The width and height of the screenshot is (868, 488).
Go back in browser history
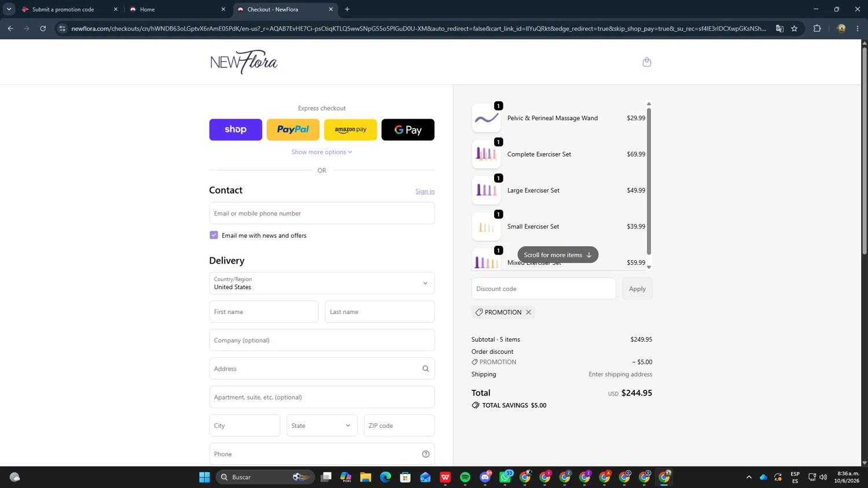(10, 28)
